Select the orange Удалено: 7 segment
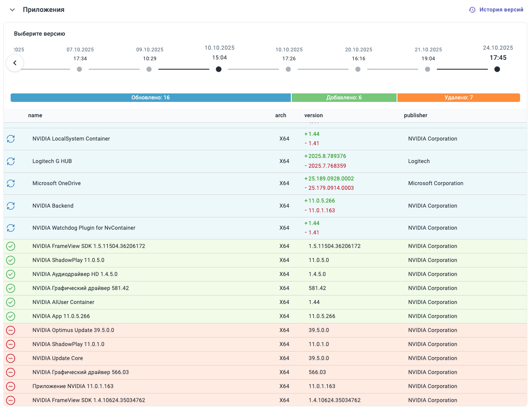Screen dimensions: 532x411 click(x=459, y=98)
